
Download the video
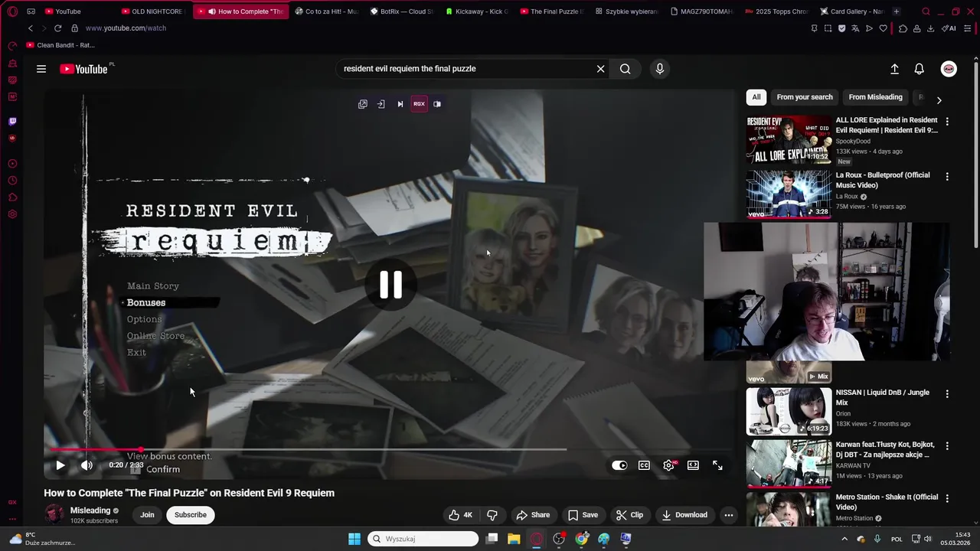point(684,515)
